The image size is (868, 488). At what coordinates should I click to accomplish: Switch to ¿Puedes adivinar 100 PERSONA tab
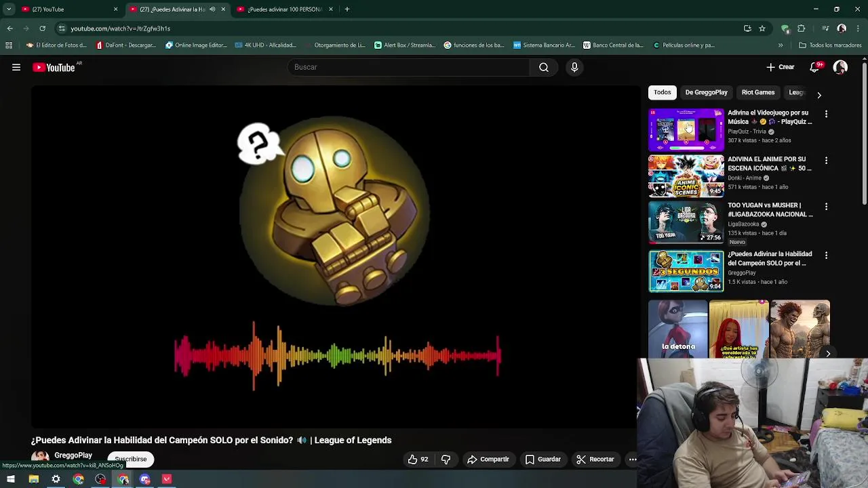tap(285, 9)
